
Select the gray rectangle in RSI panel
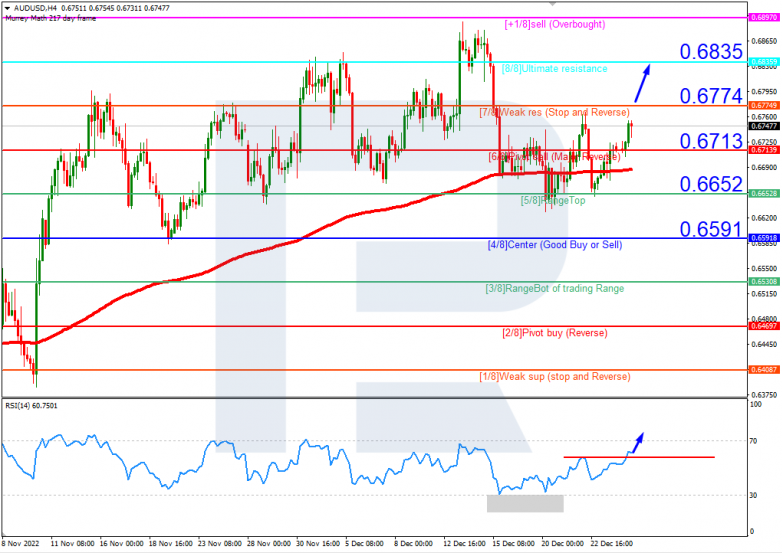pos(525,503)
